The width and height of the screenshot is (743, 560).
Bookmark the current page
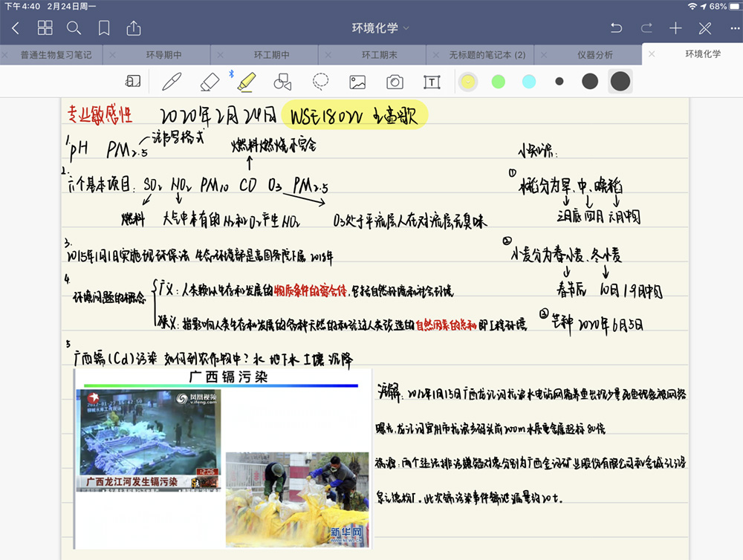pyautogui.click(x=104, y=28)
